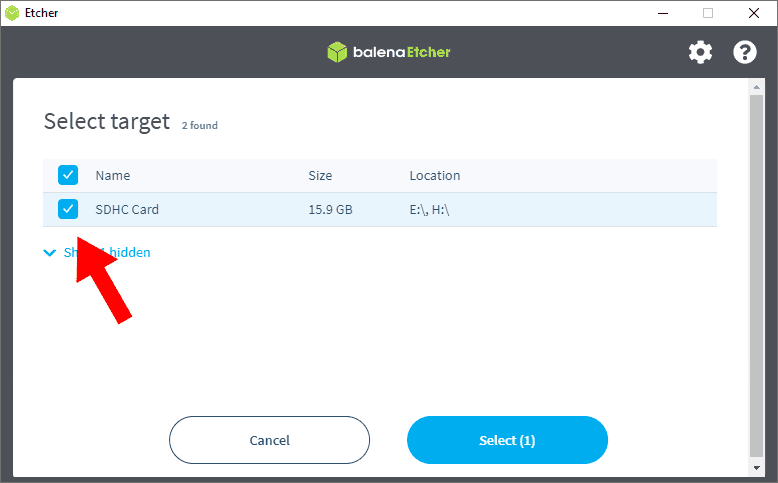Uncheck the SDHC Card checkbox

click(x=68, y=209)
